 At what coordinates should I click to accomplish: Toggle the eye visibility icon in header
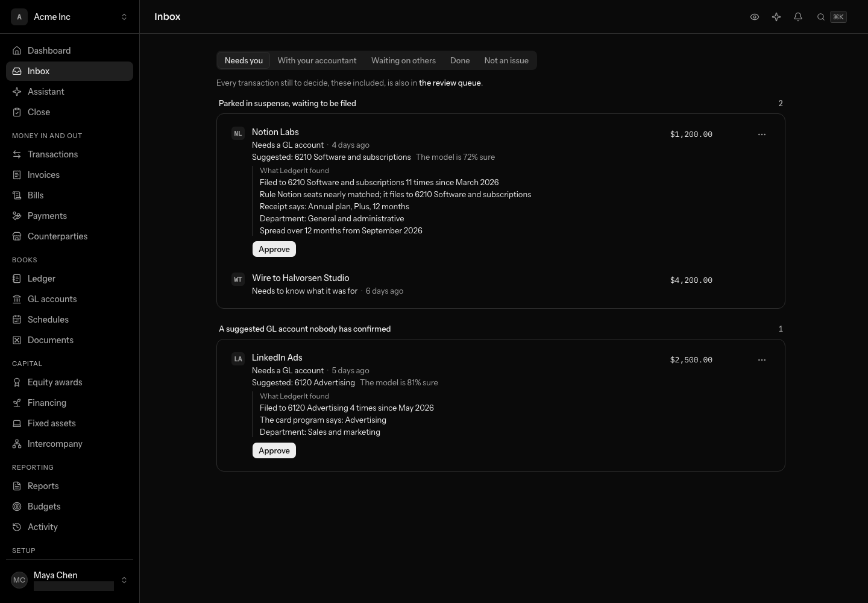click(755, 17)
